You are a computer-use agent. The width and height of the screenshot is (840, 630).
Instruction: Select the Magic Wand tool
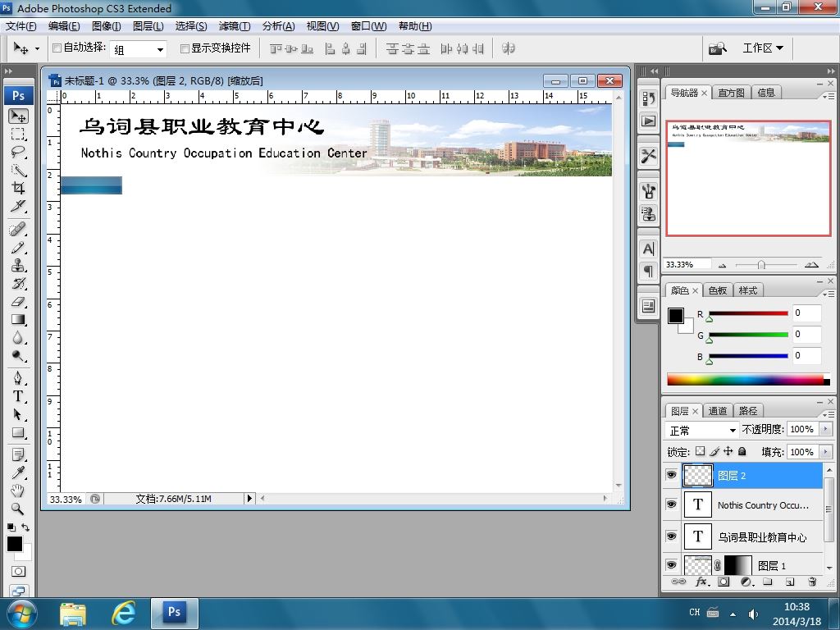tap(18, 171)
